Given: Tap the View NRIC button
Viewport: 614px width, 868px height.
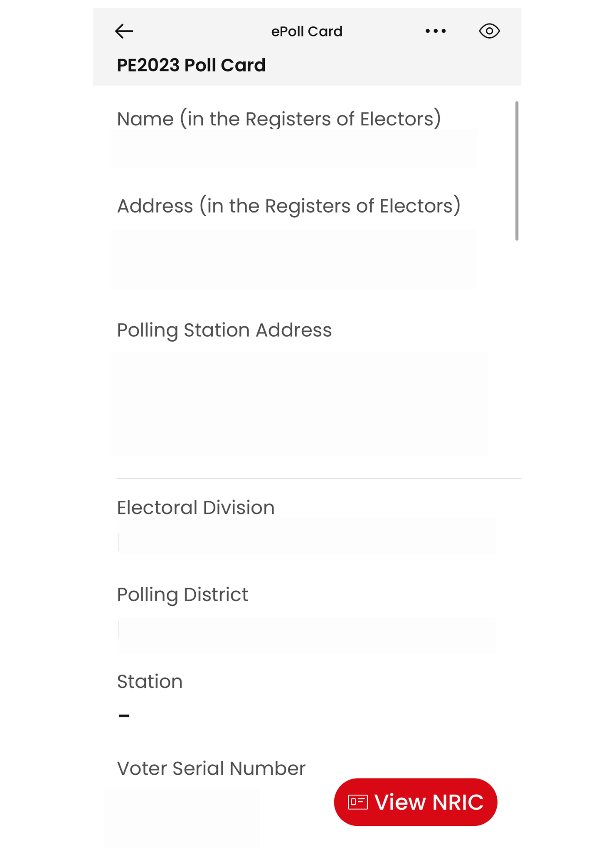Looking at the screenshot, I should coord(416,802).
